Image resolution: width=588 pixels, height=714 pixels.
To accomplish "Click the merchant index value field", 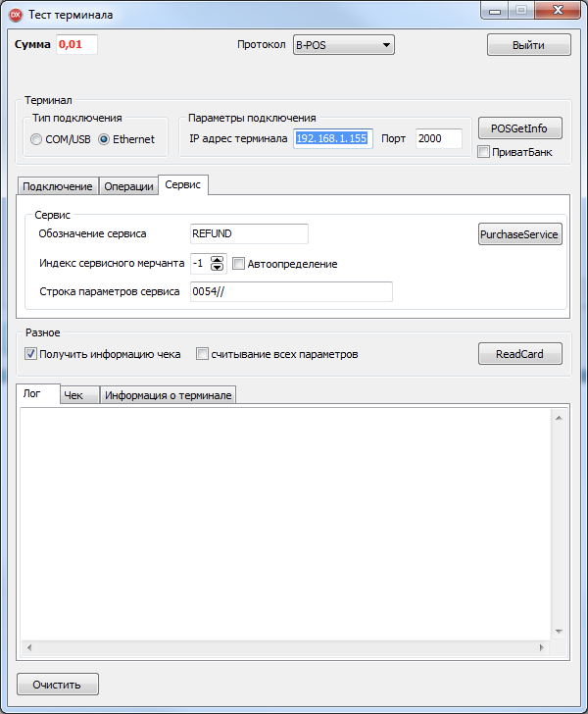I will pyautogui.click(x=200, y=263).
